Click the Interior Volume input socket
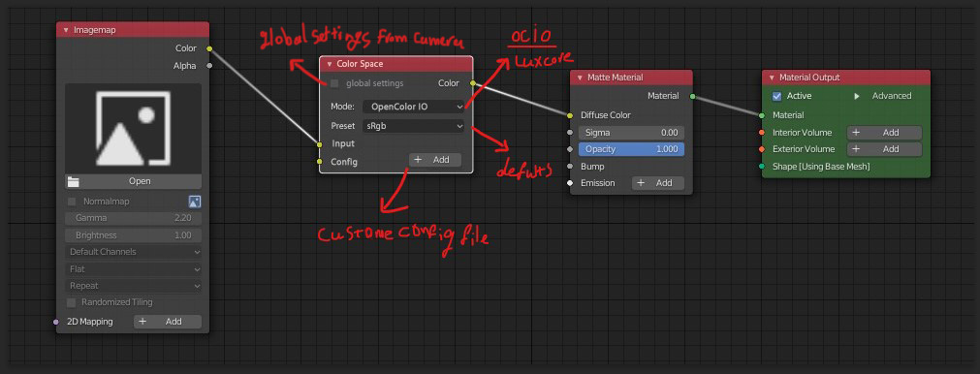 [x=762, y=133]
